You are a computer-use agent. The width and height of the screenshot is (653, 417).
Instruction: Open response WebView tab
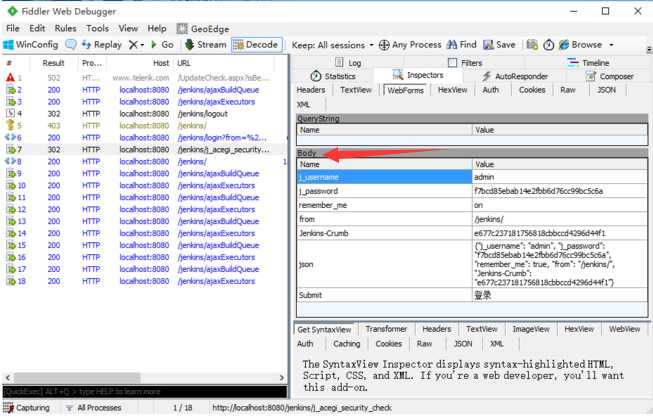pos(624,329)
